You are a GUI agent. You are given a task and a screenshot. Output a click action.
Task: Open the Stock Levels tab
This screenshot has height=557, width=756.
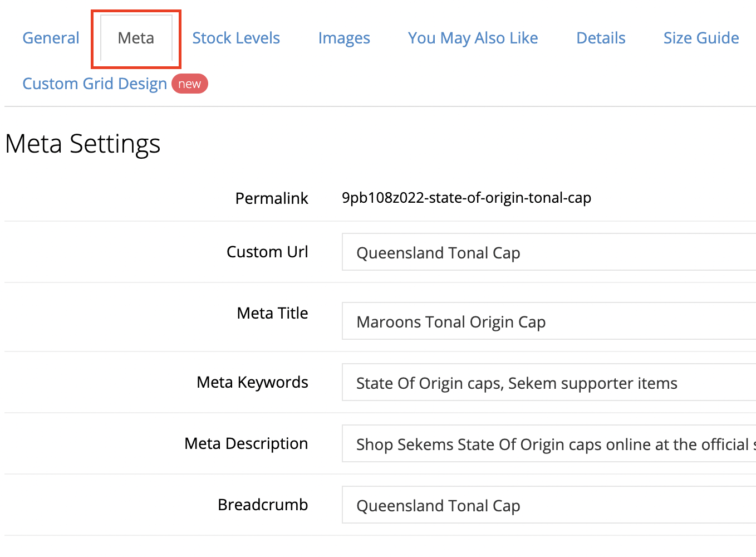235,38
